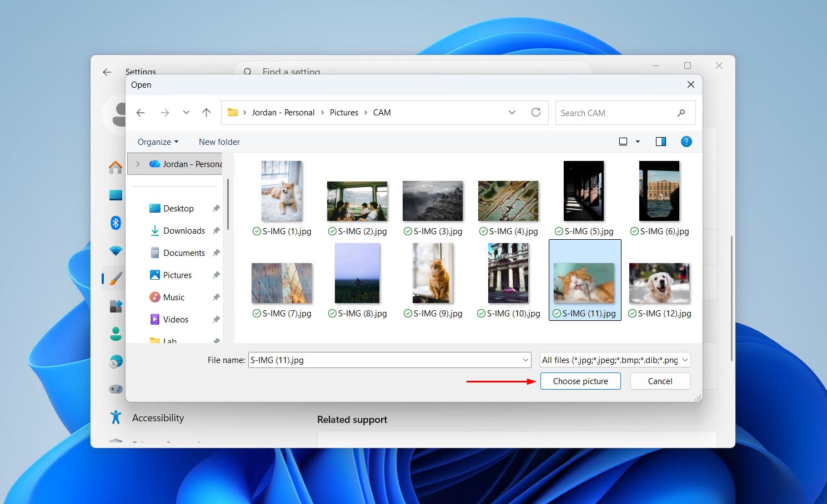Click the Back arrow in Open dialog
This screenshot has height=504, width=827.
[141, 113]
